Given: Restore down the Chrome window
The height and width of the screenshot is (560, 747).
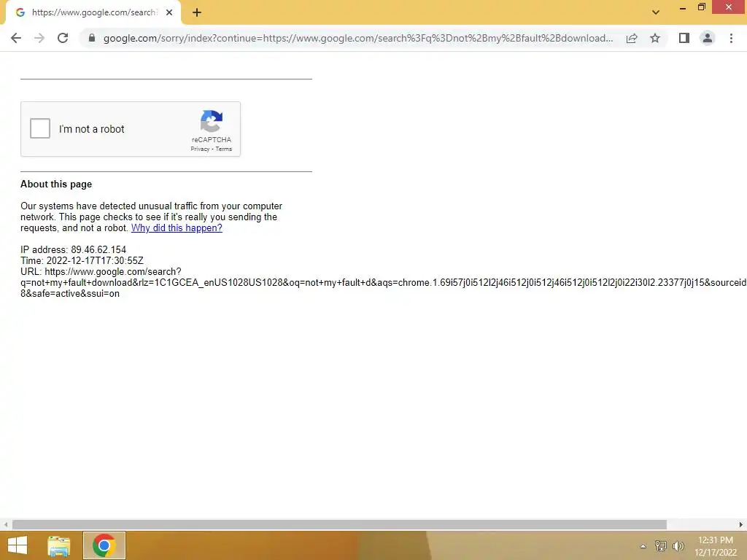Looking at the screenshot, I should click(701, 7).
